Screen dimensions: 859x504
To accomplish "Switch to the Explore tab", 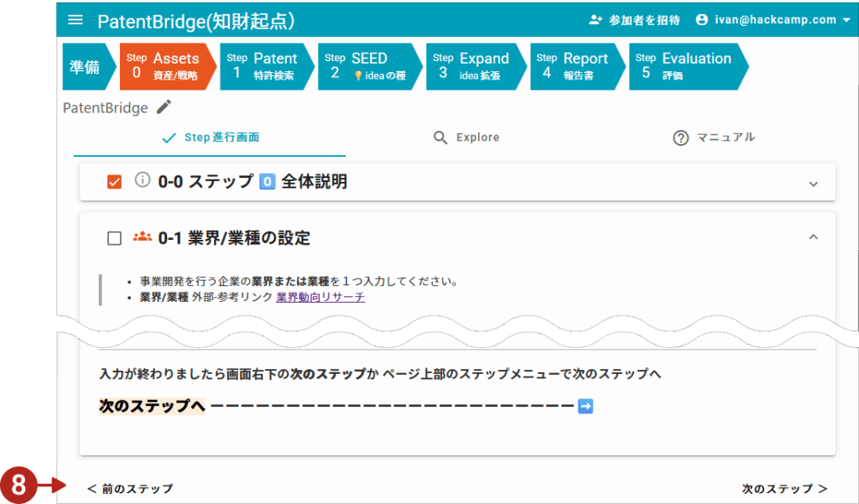I will click(466, 138).
